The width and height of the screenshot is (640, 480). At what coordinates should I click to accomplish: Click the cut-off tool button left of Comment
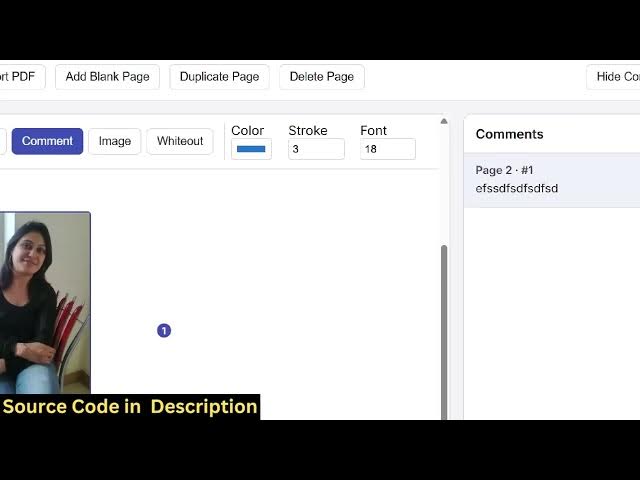coord(3,141)
